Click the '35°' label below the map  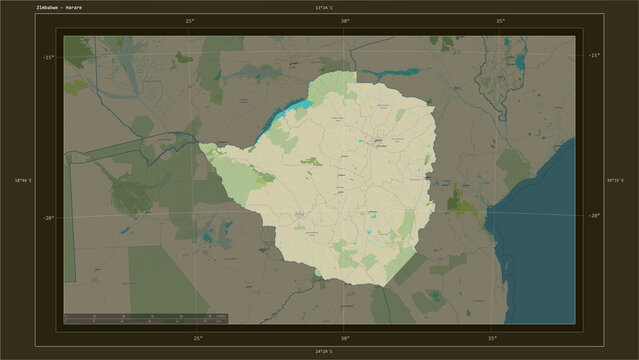tap(492, 338)
